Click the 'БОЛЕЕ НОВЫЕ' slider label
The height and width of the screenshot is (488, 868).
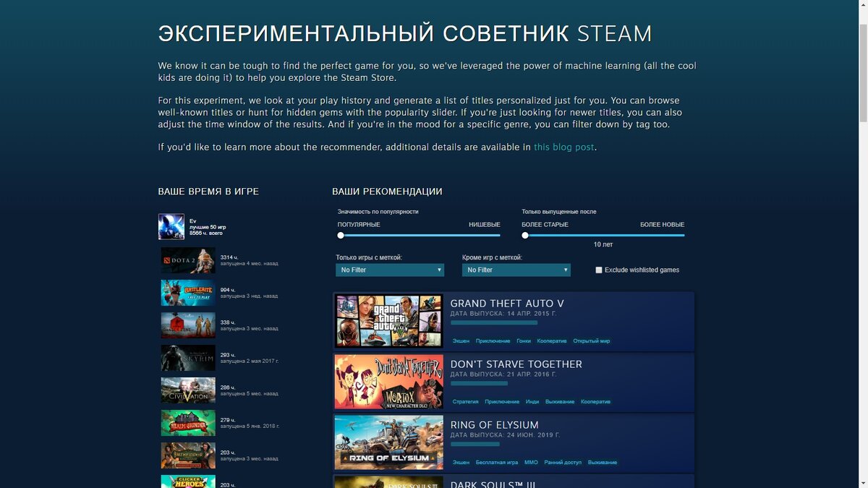tap(663, 225)
